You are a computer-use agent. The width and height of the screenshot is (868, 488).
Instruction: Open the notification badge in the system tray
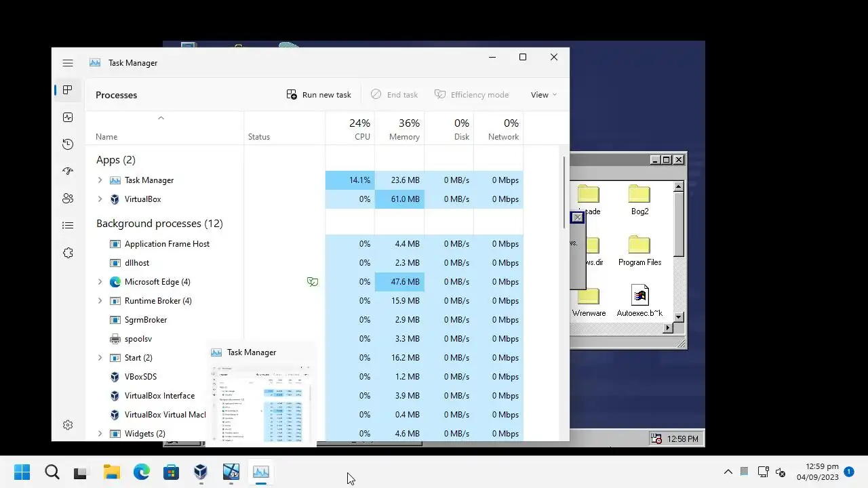tap(848, 471)
